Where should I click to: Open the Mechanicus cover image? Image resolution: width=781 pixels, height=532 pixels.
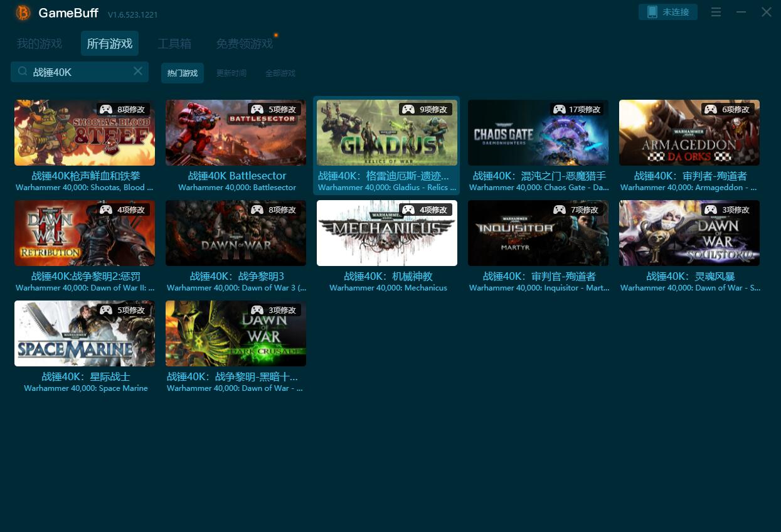coord(387,233)
